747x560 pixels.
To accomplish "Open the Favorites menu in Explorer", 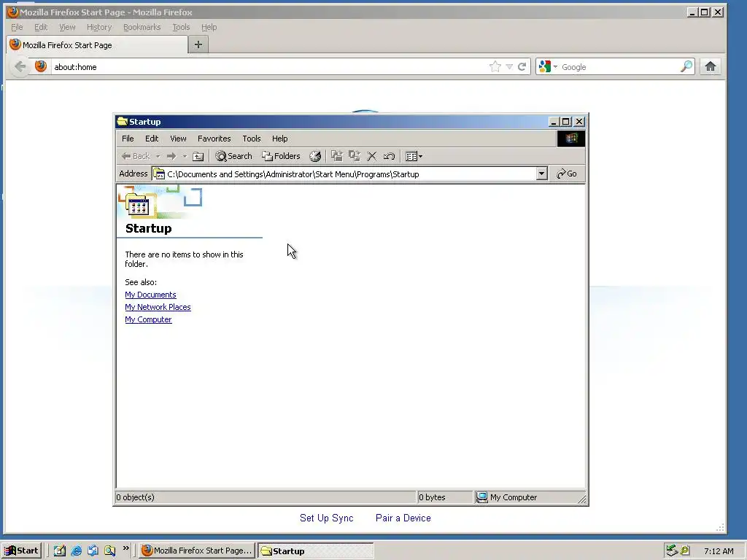I will [x=214, y=139].
